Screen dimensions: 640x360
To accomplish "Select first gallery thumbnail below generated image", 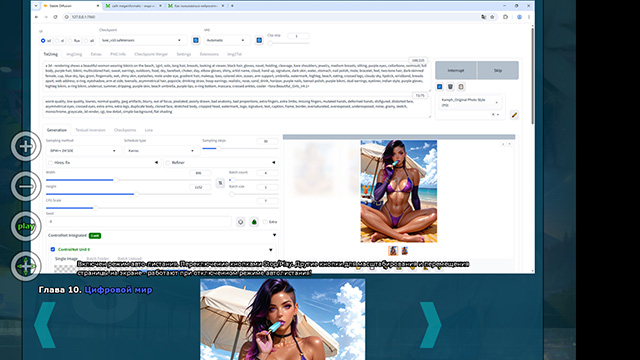I will 393,250.
